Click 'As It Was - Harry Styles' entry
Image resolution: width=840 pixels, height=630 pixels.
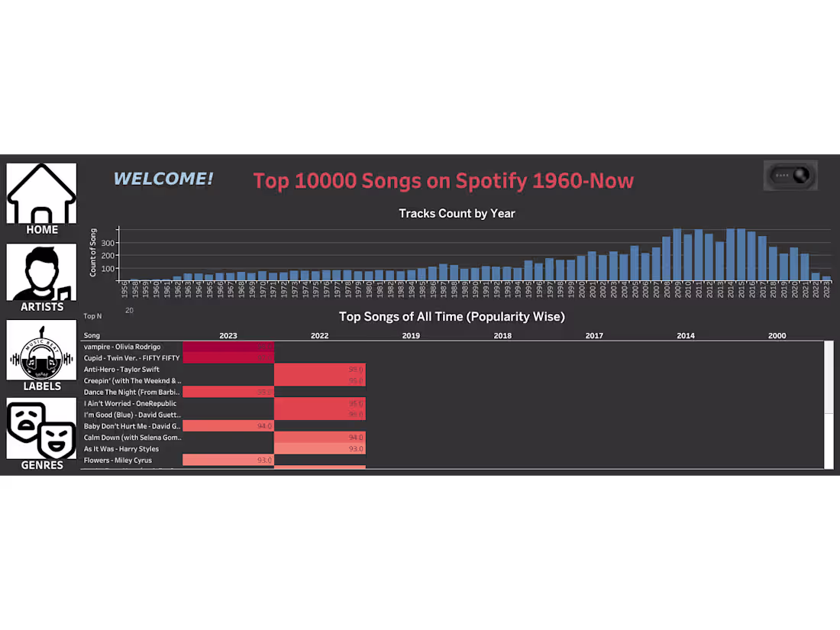(x=122, y=448)
